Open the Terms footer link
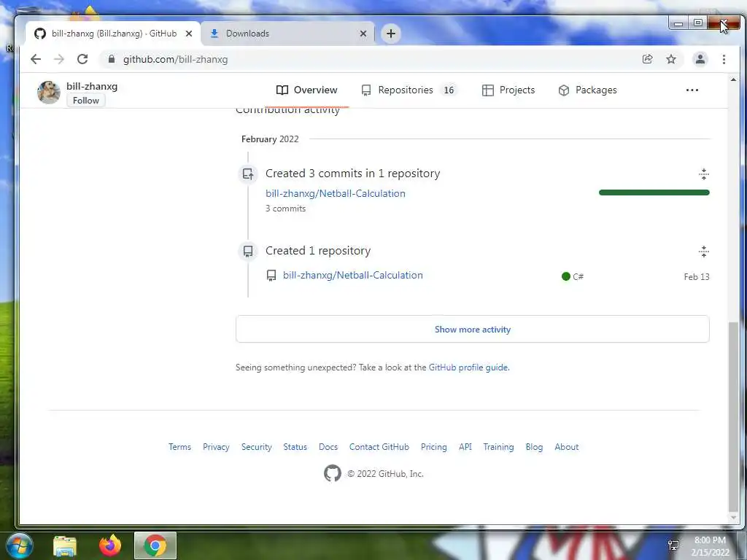The height and width of the screenshot is (560, 747). pyautogui.click(x=179, y=447)
